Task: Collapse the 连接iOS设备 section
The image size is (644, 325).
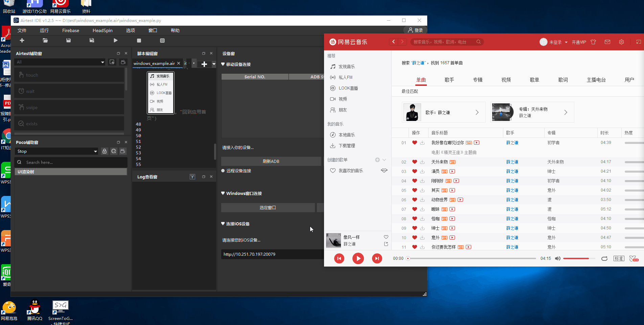Action: coord(223,224)
